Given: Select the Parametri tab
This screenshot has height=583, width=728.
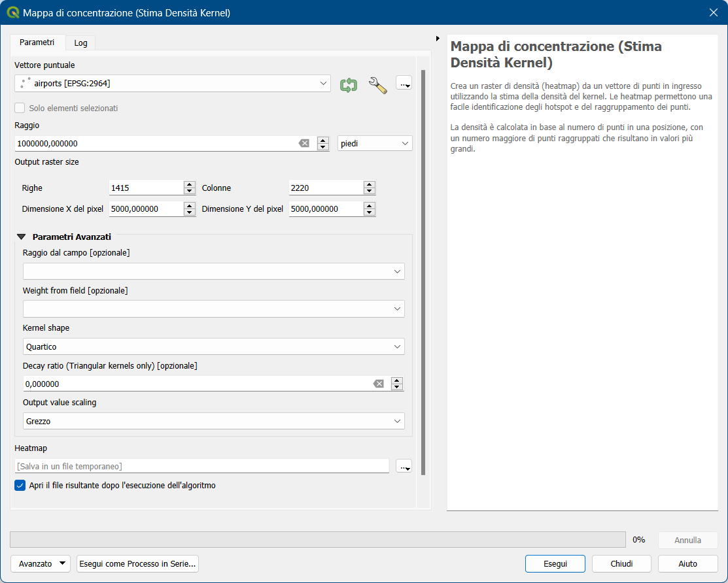Looking at the screenshot, I should click(37, 42).
